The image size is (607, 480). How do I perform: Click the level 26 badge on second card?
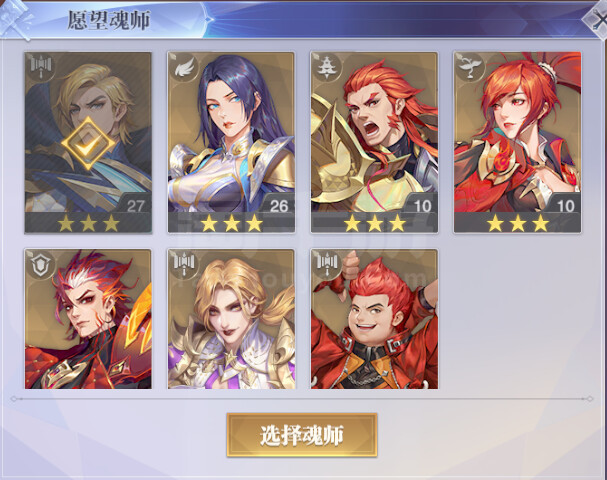(x=278, y=206)
